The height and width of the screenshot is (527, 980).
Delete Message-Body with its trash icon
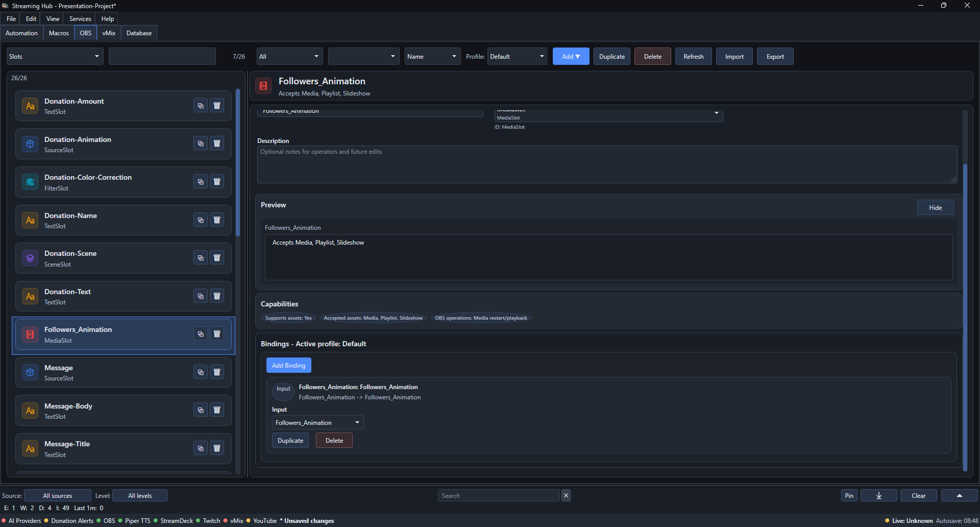coord(217,410)
